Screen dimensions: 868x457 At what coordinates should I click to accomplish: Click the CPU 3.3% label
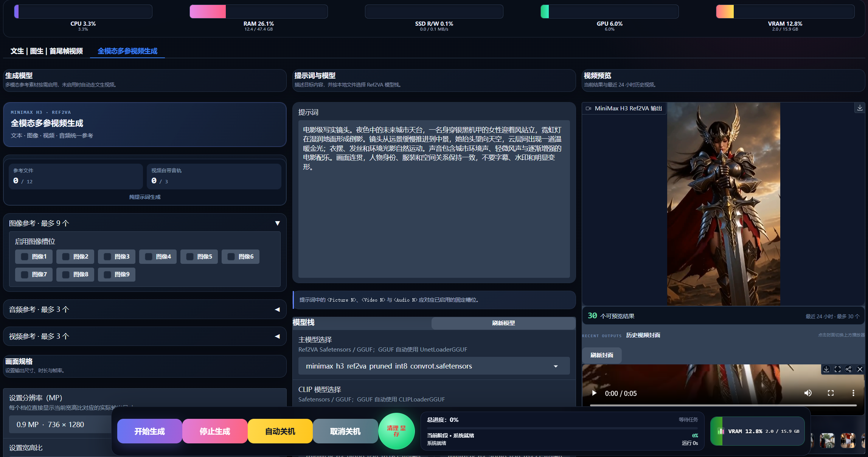tap(83, 24)
